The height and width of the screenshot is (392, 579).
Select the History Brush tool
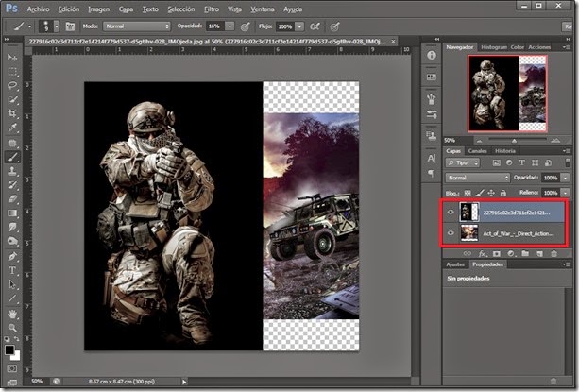[12, 185]
